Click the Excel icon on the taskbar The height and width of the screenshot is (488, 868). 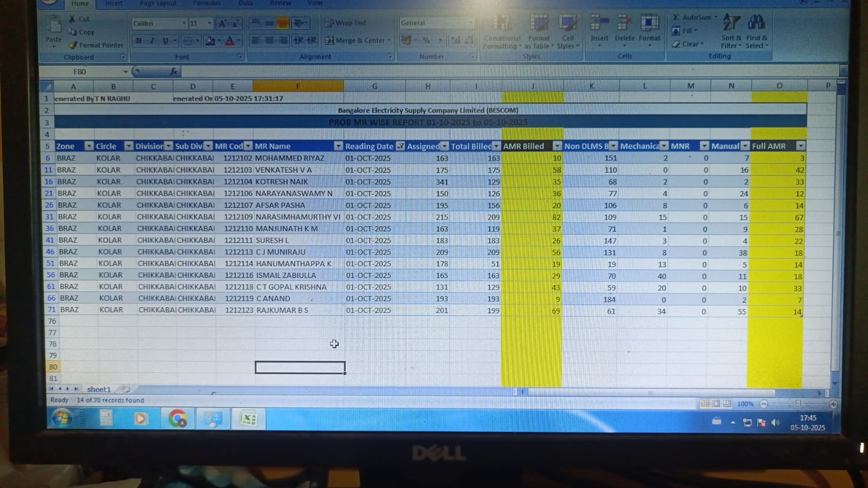click(x=249, y=419)
